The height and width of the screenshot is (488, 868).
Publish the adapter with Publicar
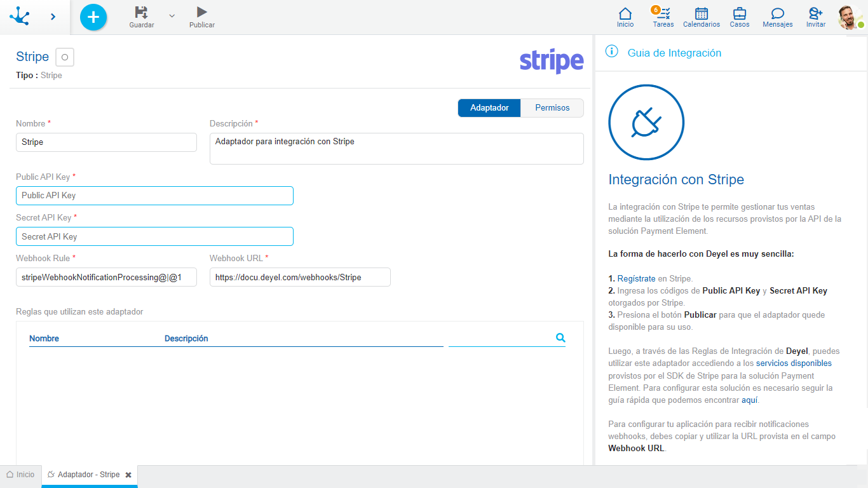(x=202, y=17)
